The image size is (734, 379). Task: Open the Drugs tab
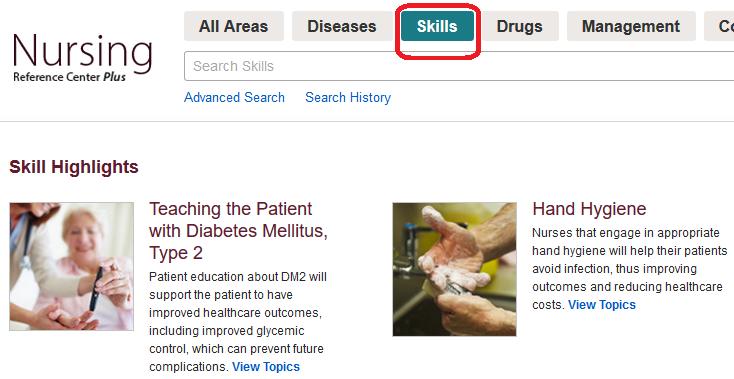pyautogui.click(x=520, y=26)
